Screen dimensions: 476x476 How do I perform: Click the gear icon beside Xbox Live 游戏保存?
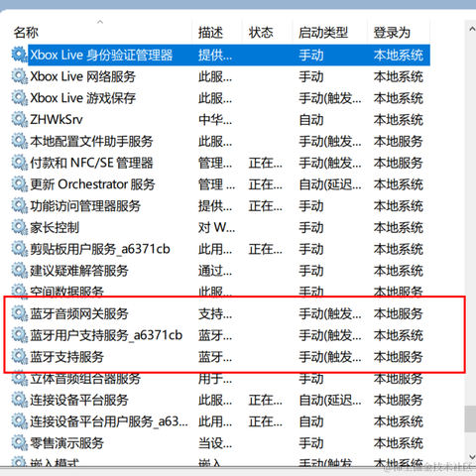tap(20, 98)
